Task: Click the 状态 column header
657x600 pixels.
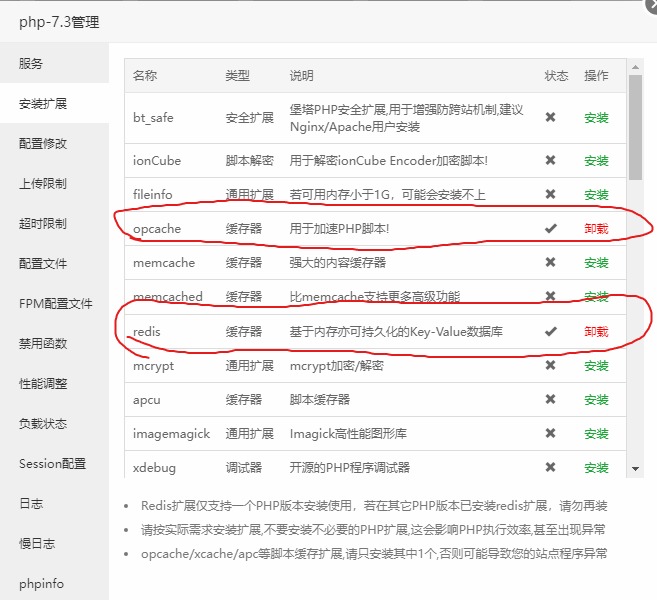Action: tap(556, 75)
